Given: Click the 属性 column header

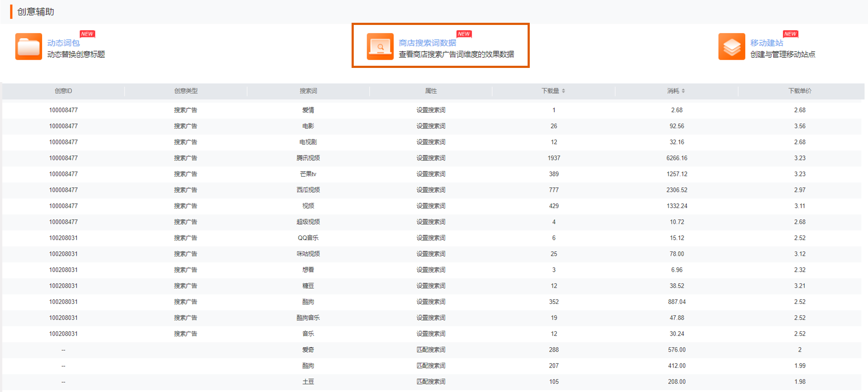Looking at the screenshot, I should coord(431,91).
